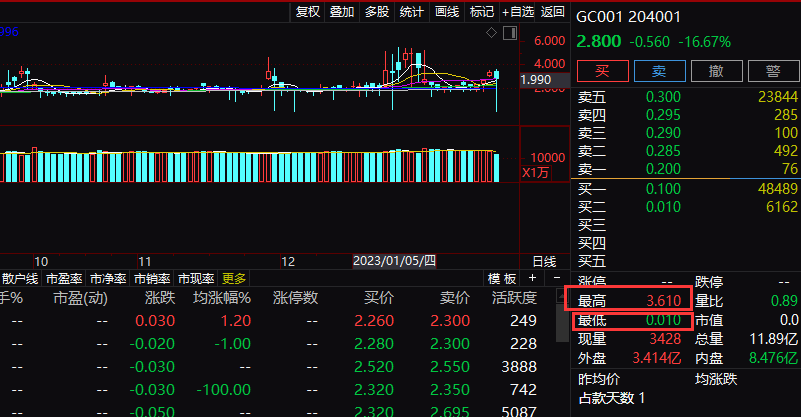Screen dimensions: 801x417
Task: Click the 警 (alert) button
Action: click(772, 71)
